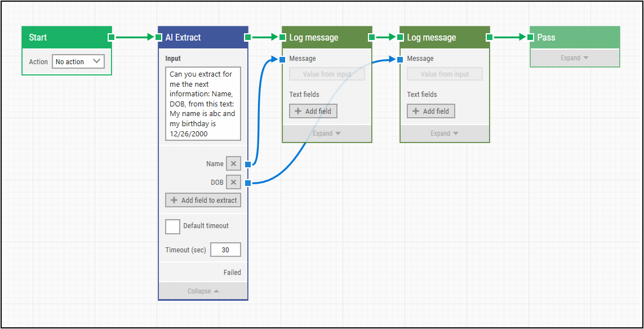This screenshot has width=644, height=329.
Task: Collapse the AI Extract node
Action: coord(203,291)
